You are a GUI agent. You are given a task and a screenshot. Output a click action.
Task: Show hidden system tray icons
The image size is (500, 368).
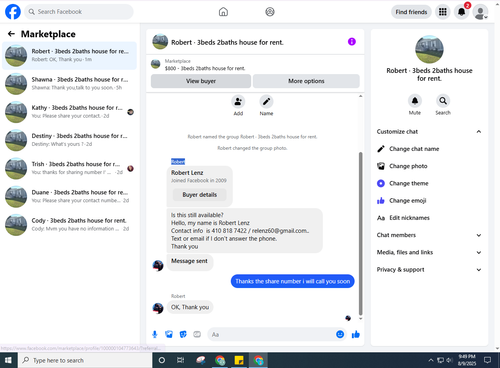click(x=431, y=360)
